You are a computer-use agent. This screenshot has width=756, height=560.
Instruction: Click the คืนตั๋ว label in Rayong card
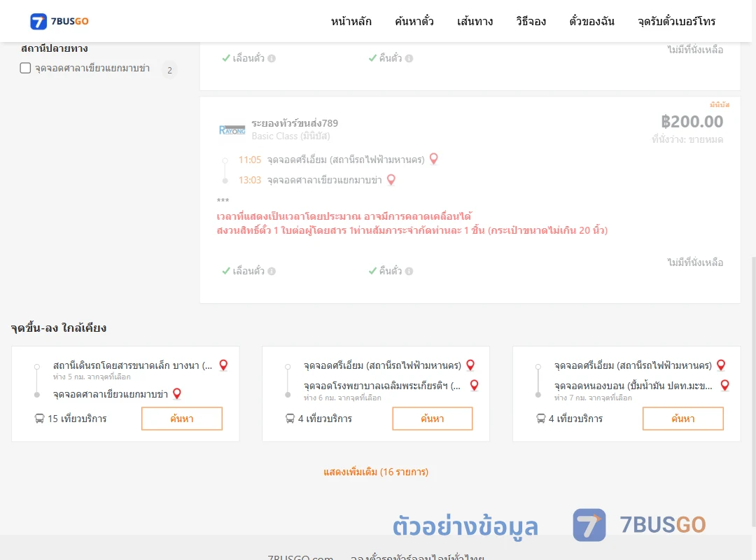coord(390,271)
